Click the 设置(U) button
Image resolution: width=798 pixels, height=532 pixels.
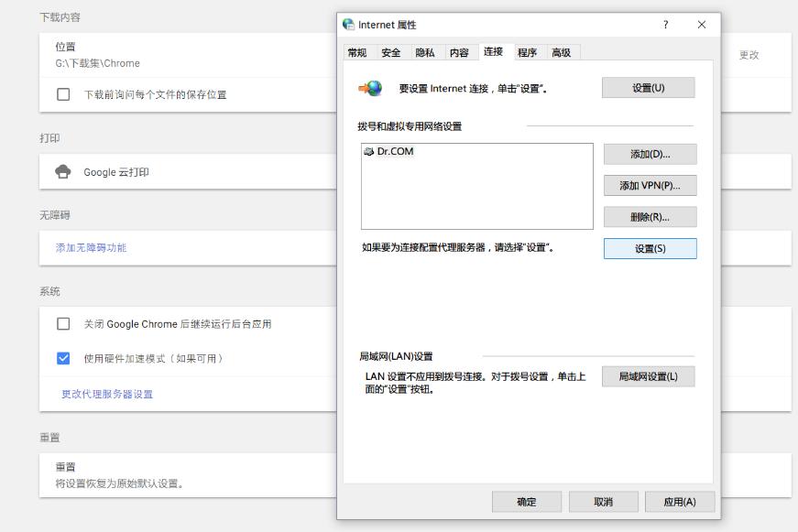tap(648, 88)
